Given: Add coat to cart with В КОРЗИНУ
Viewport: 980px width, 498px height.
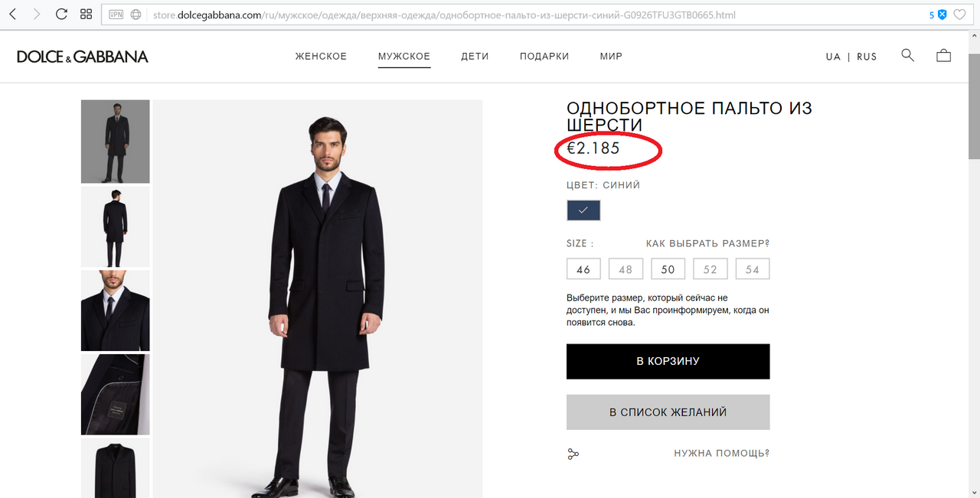Looking at the screenshot, I should coord(668,361).
